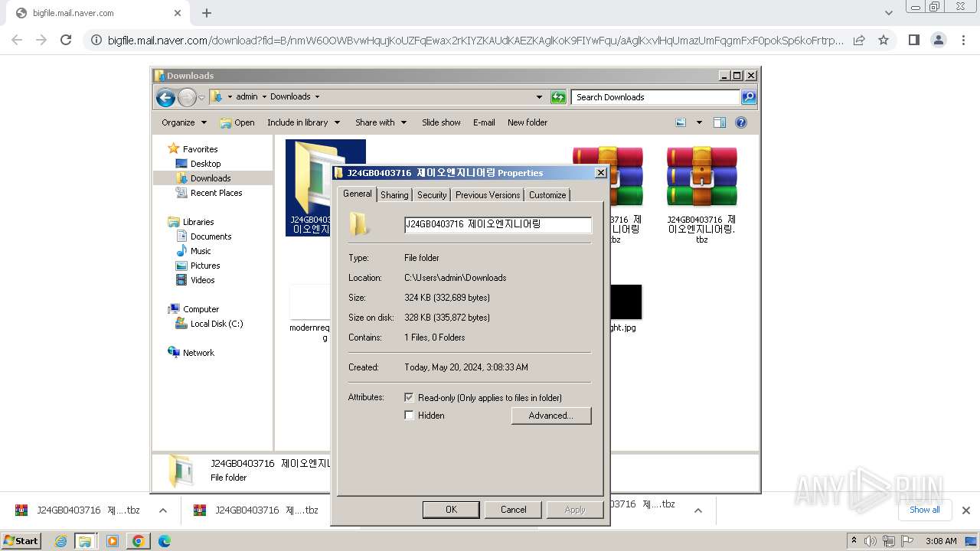Viewport: 980px width, 551px height.
Task: Open the Organize dropdown menu
Action: [185, 122]
